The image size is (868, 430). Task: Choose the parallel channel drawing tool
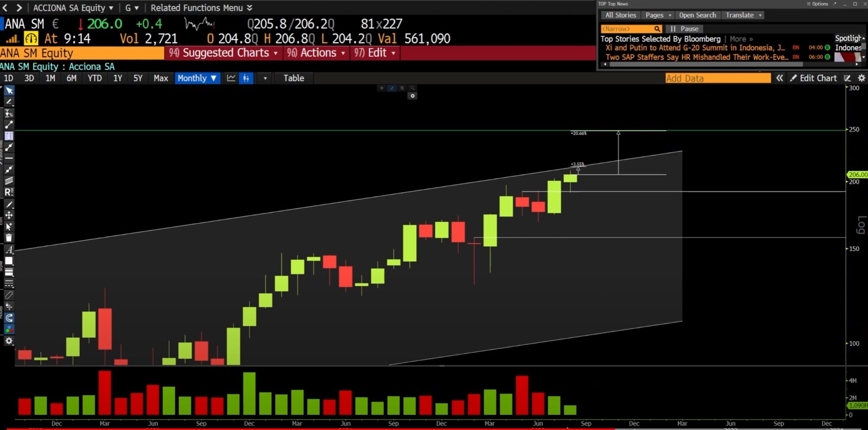tap(9, 181)
